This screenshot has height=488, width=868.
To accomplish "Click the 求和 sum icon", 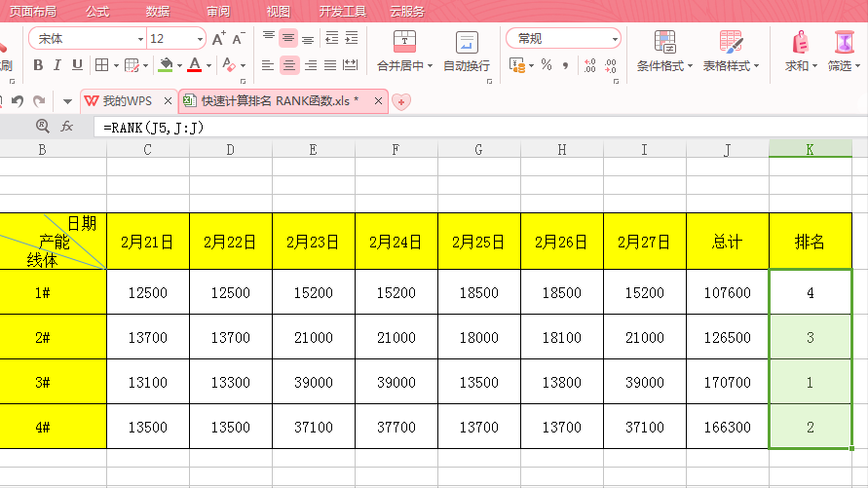I will [800, 43].
